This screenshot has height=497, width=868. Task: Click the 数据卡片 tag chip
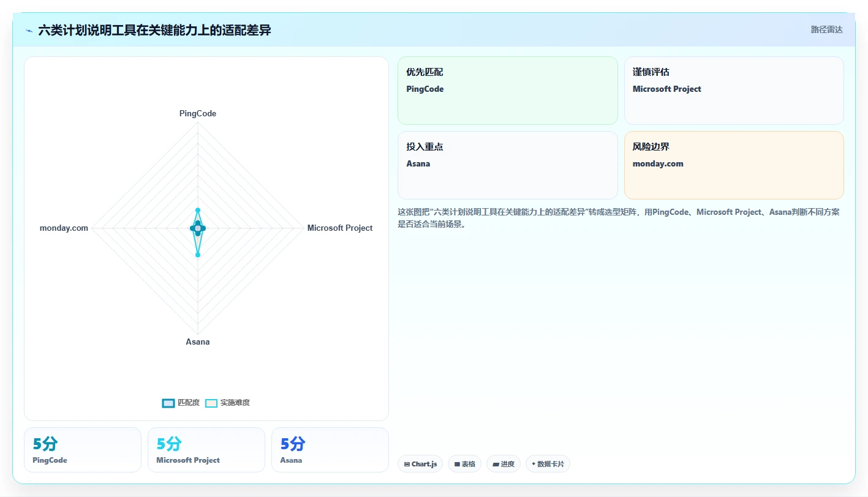548,464
